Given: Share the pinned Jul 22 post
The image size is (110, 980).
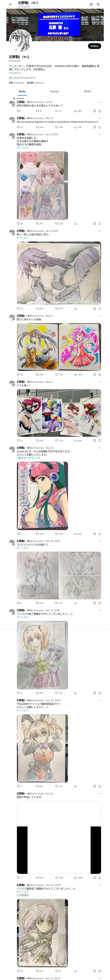Looking at the screenshot, I should (99, 111).
